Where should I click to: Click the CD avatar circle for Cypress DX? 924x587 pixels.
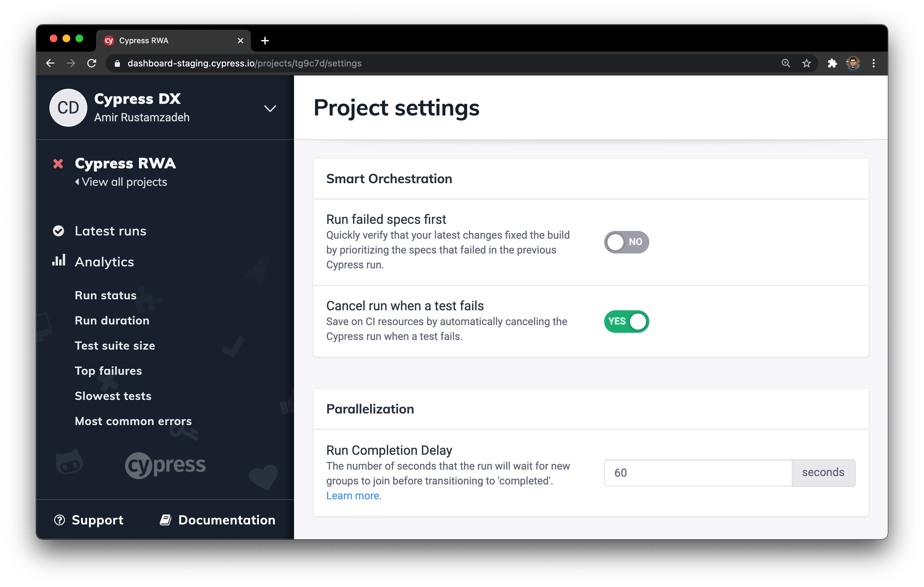(68, 107)
